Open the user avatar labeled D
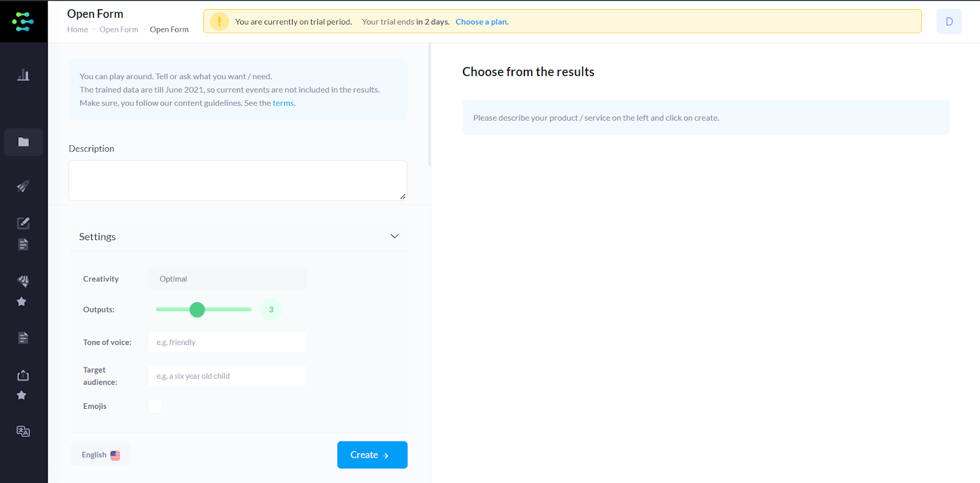980x483 pixels. click(x=949, y=21)
